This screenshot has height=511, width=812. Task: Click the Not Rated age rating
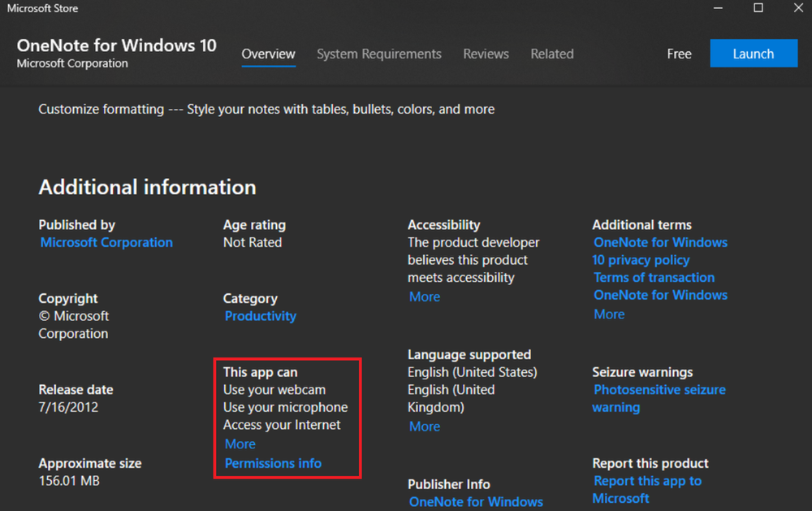(253, 243)
